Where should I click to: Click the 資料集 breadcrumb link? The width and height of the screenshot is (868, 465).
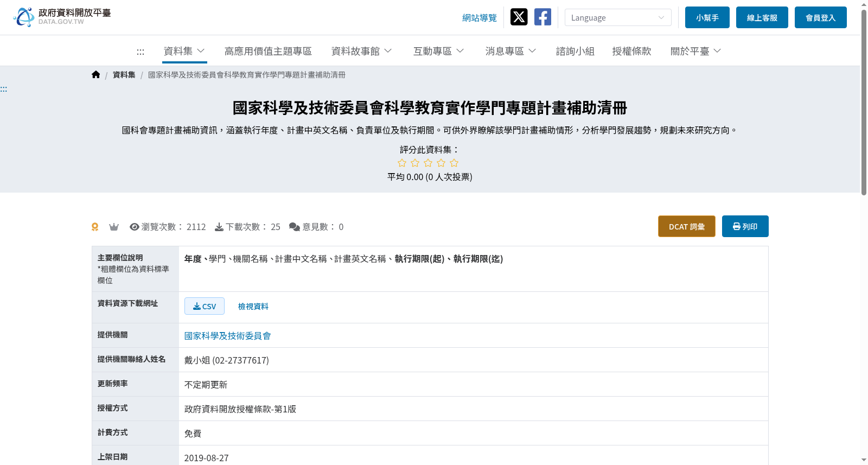pyautogui.click(x=124, y=75)
